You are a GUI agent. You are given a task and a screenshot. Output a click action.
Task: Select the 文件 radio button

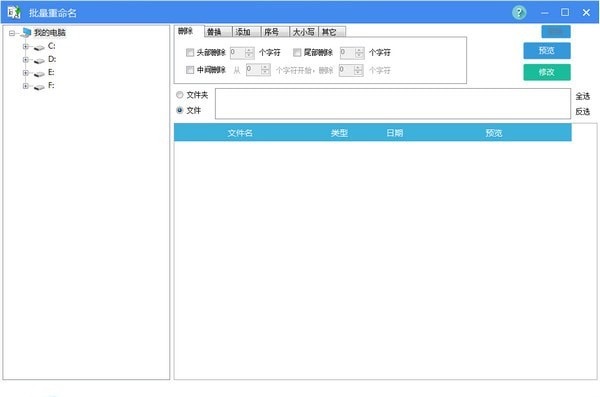tap(179, 110)
